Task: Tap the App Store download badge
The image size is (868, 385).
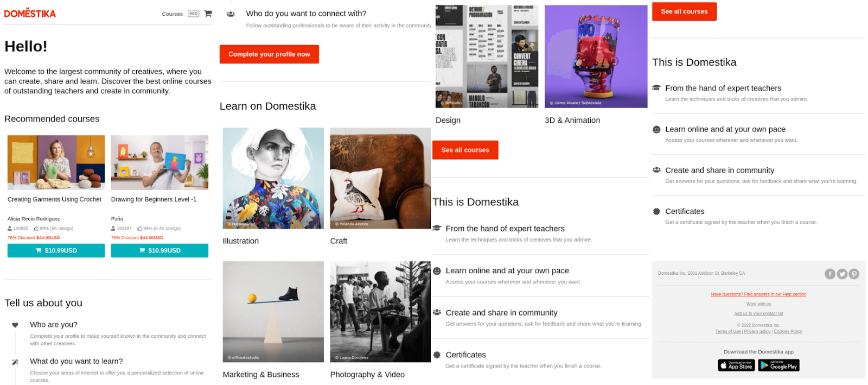Action: (x=736, y=365)
